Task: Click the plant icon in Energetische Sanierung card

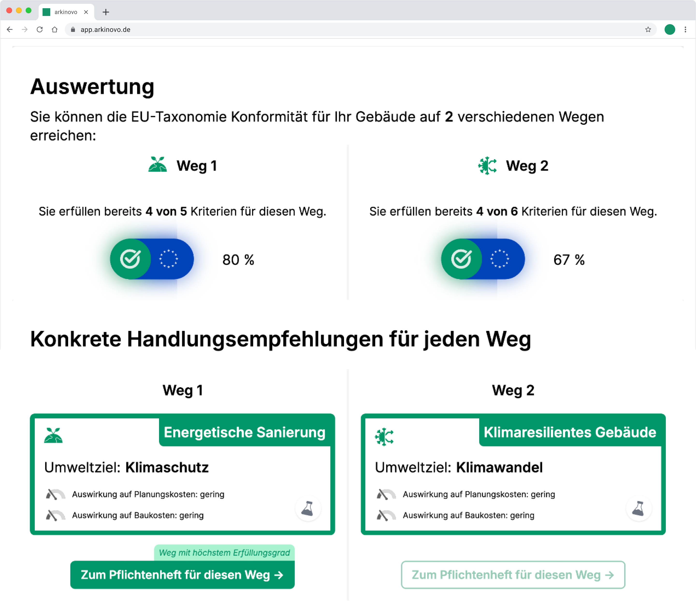Action: click(x=53, y=435)
